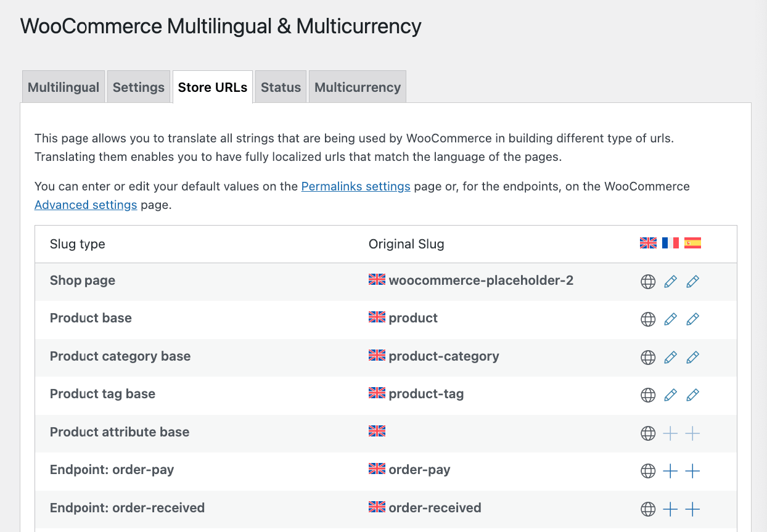
Task: Click the Original Slug column header
Action: [406, 244]
